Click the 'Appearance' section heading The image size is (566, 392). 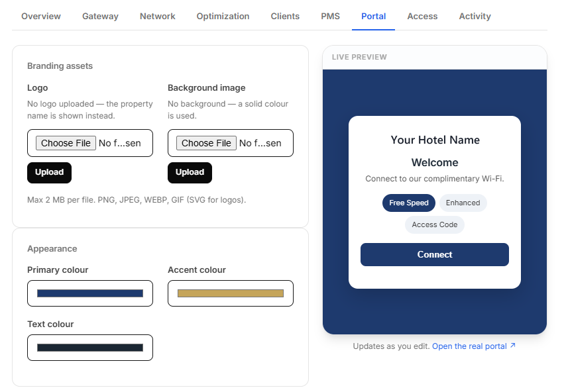click(x=52, y=249)
